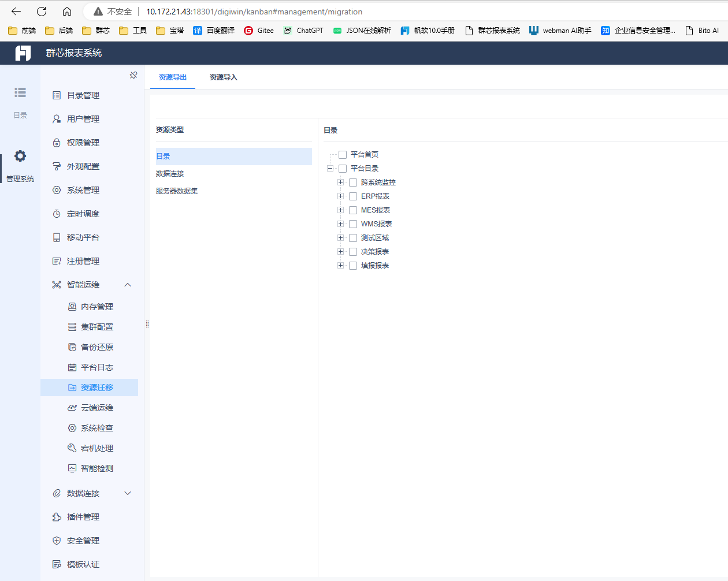This screenshot has width=728, height=581.
Task: Click the 外观配置 paint roller icon
Action: (x=57, y=166)
